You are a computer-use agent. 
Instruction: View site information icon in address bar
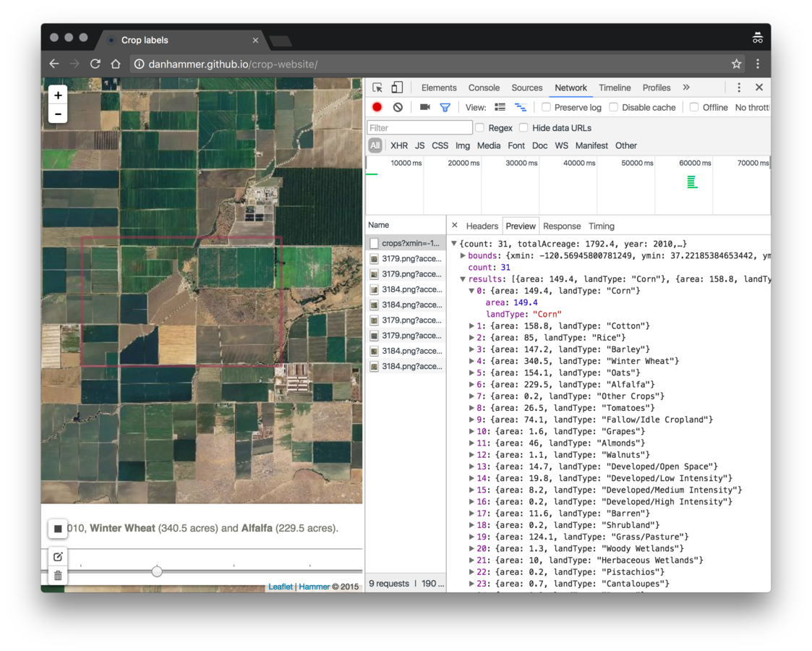pyautogui.click(x=139, y=64)
